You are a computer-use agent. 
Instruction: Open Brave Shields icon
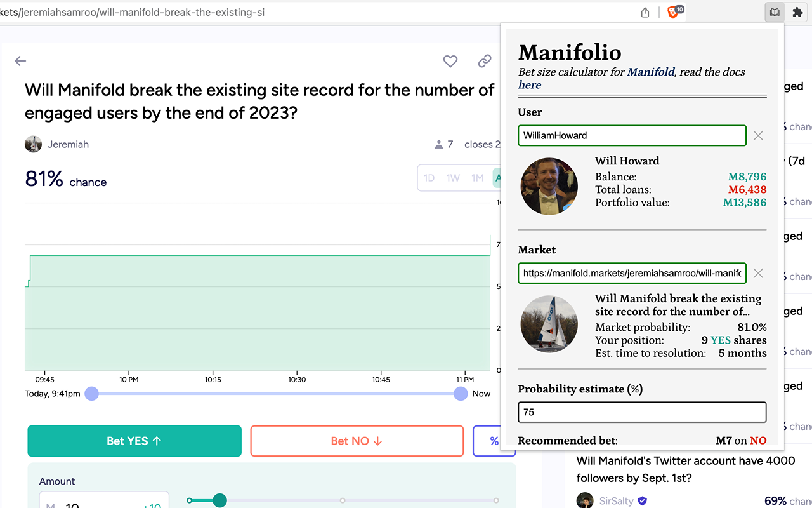[x=674, y=12]
